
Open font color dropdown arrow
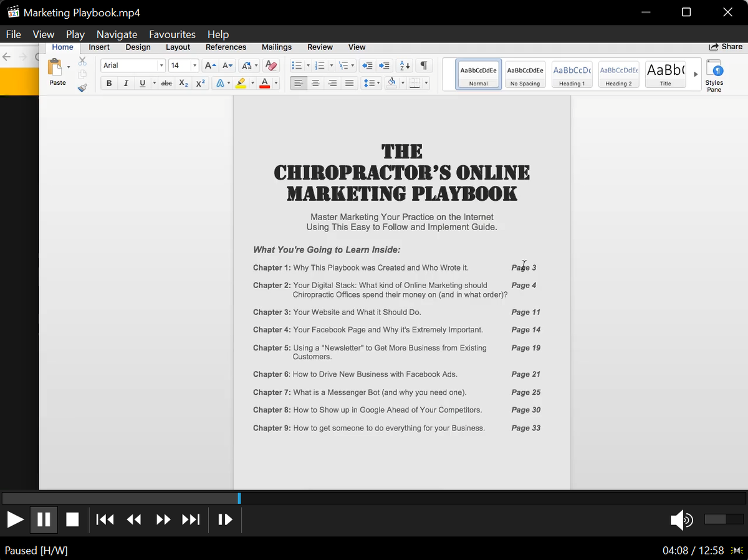tap(276, 84)
